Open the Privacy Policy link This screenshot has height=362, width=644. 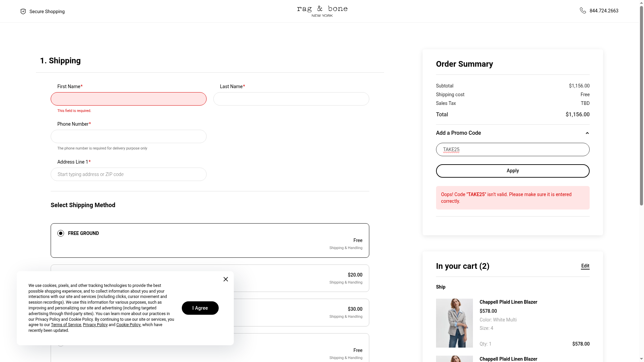(x=95, y=325)
